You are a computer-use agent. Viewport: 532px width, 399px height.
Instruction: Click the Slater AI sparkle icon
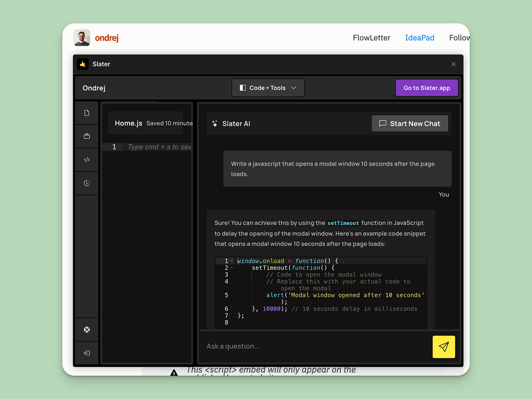point(215,123)
